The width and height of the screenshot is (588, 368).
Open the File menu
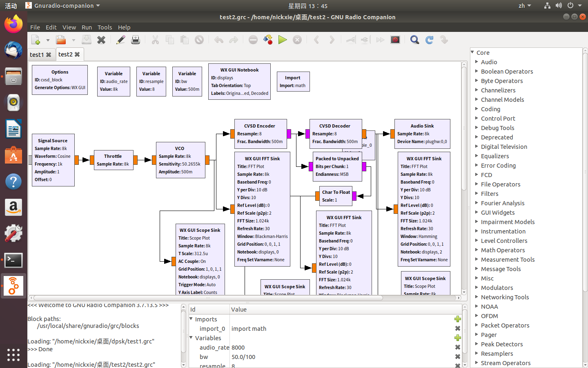(35, 27)
